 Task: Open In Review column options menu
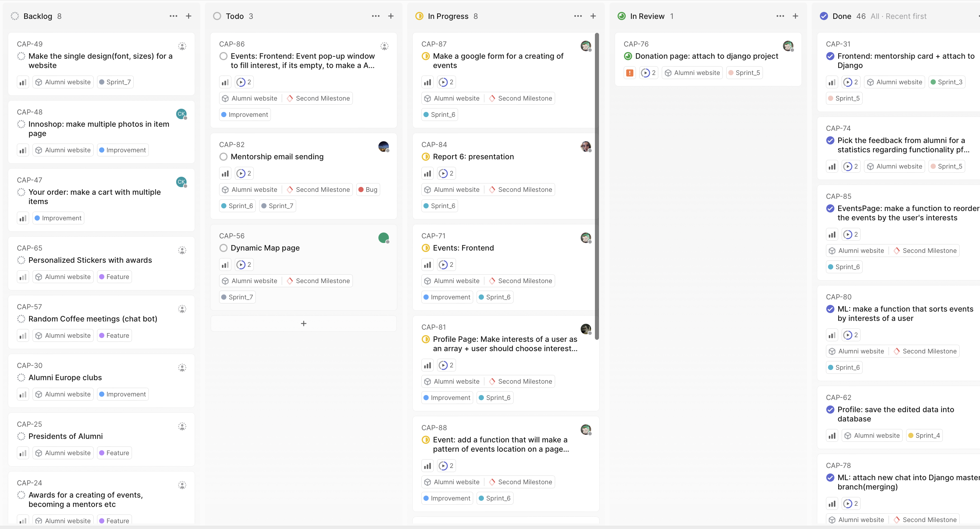(x=780, y=16)
